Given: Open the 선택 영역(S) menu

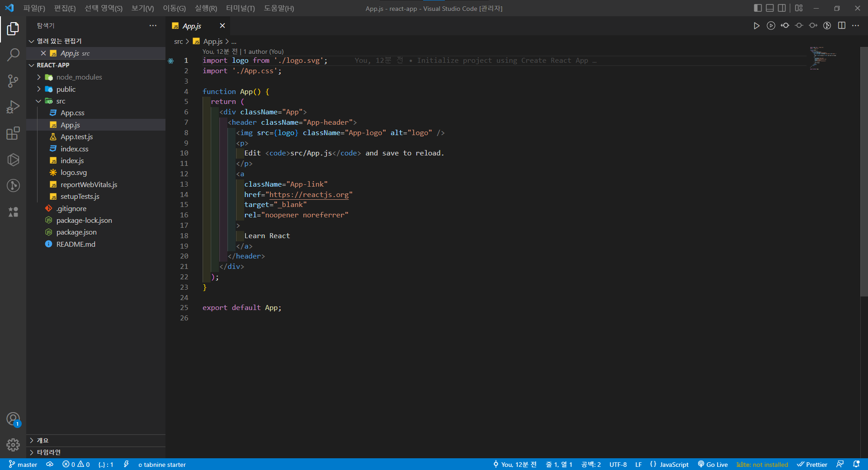Looking at the screenshot, I should (104, 8).
